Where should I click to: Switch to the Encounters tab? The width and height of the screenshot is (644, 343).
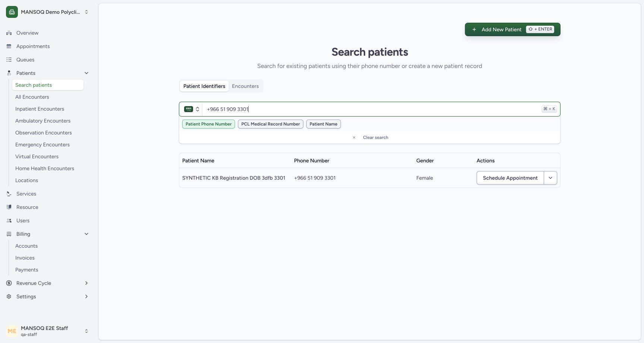pyautogui.click(x=245, y=86)
